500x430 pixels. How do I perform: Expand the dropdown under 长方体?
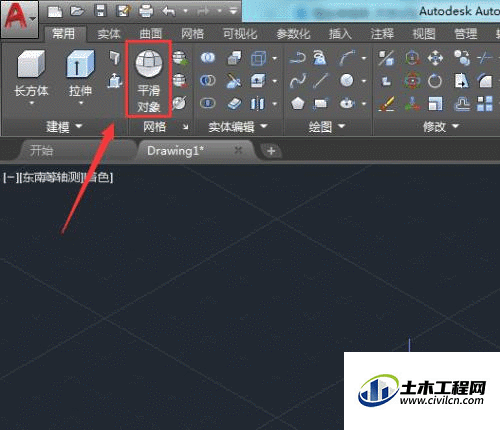click(32, 103)
